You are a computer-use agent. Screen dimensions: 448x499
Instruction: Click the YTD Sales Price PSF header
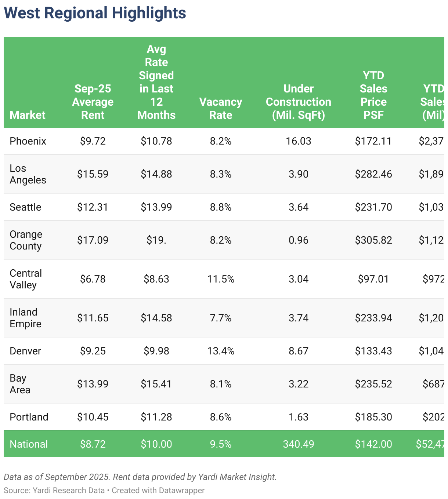click(x=373, y=95)
